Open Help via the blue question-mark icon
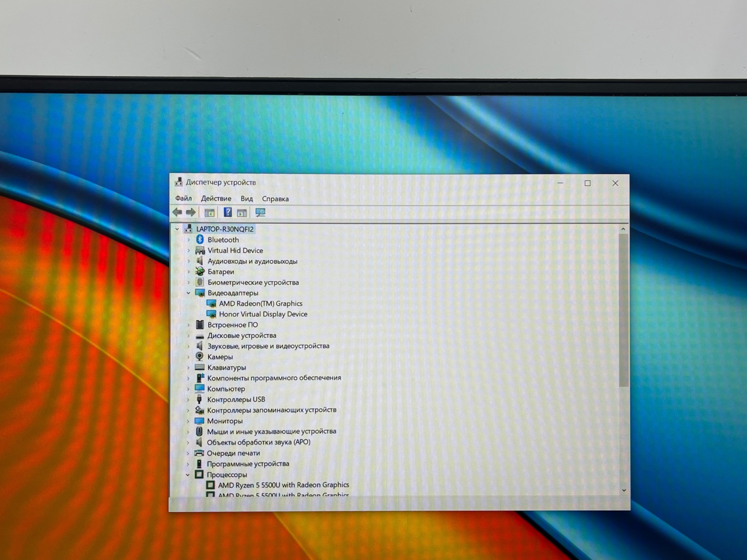747x560 pixels. (227, 212)
